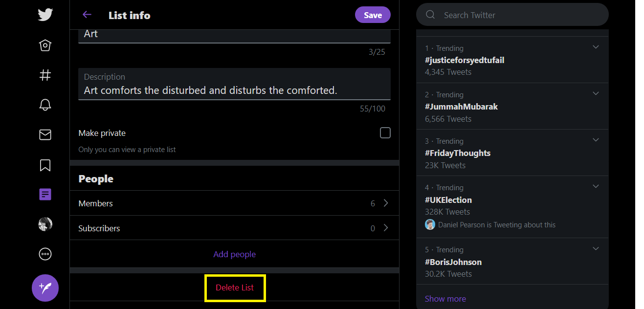This screenshot has height=309, width=644.
Task: Click the 55/100 description character counter
Action: [373, 109]
